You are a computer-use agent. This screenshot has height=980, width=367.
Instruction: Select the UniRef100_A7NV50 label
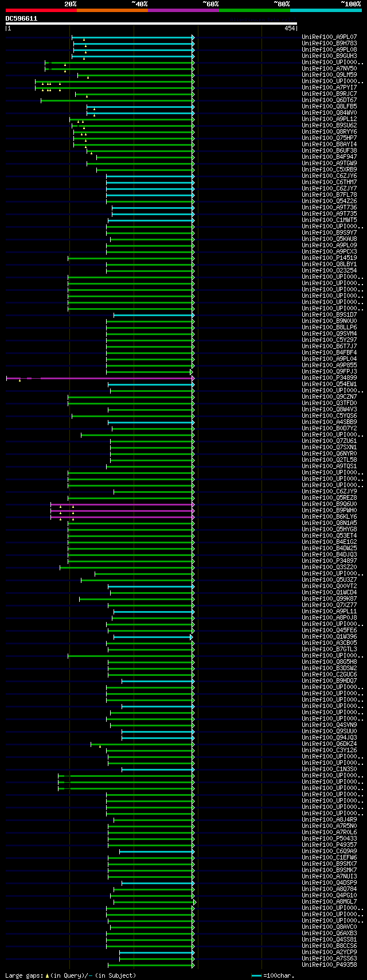coord(329,69)
